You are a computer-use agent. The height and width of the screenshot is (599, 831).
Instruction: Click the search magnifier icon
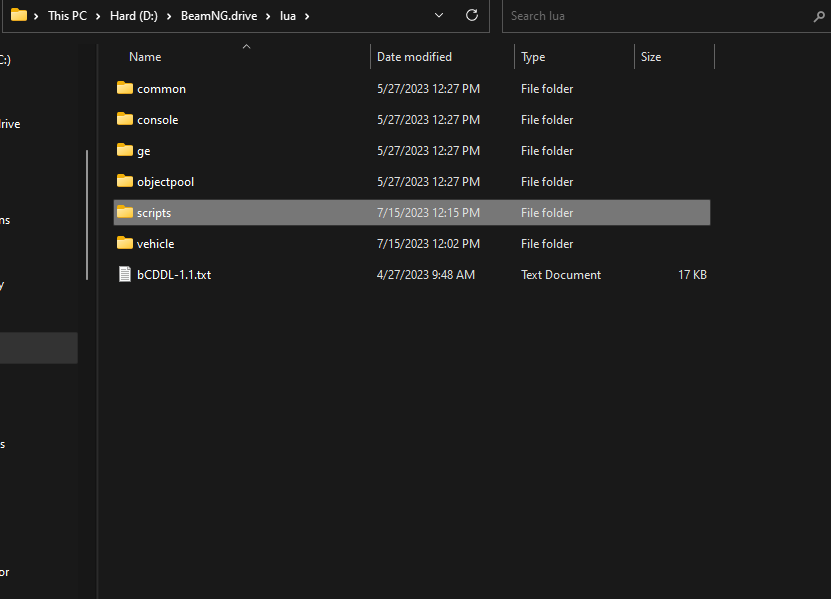pyautogui.click(x=819, y=16)
